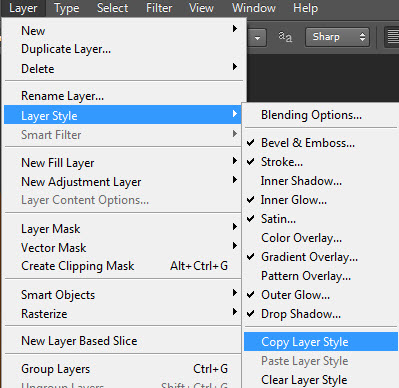Screen dimensions: 399x388
Task: Click the anti-aliasing aa icon
Action: pos(285,37)
